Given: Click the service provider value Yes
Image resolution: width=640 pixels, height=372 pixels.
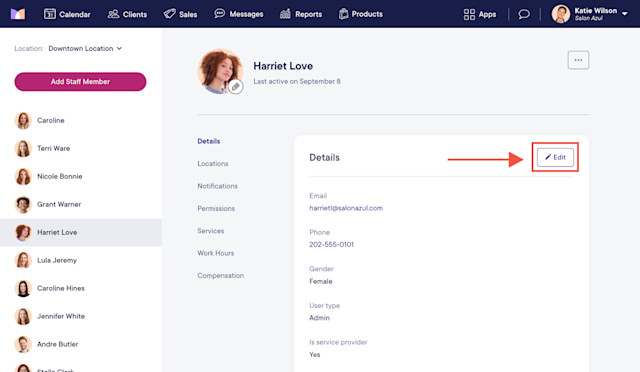Looking at the screenshot, I should coord(315,354).
